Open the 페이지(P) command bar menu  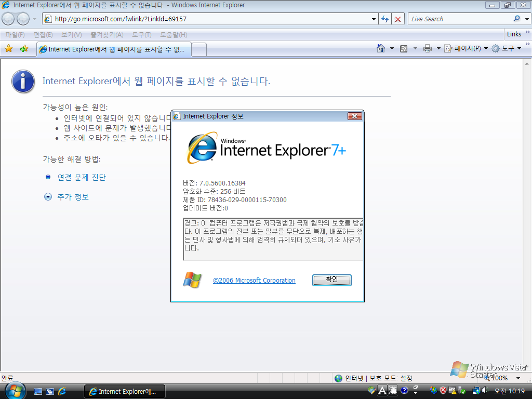466,48
